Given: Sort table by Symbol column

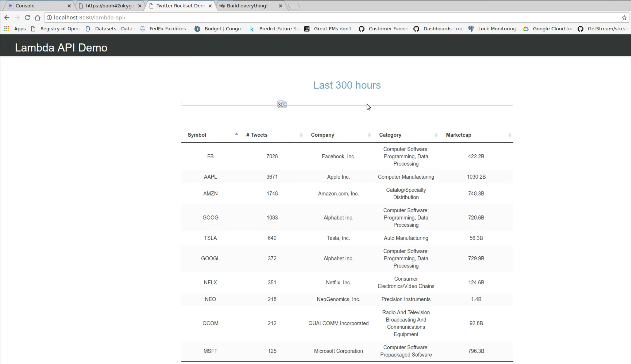Looking at the screenshot, I should (x=197, y=135).
